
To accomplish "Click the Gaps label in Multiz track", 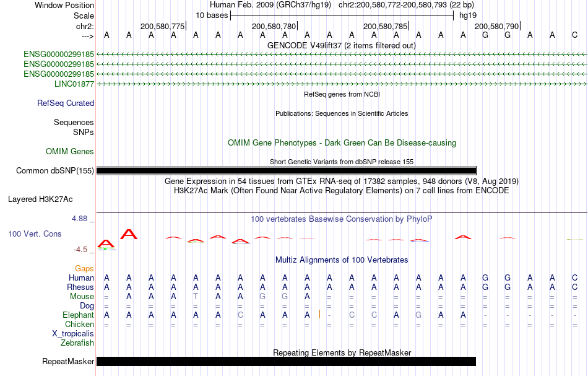I will click(84, 268).
